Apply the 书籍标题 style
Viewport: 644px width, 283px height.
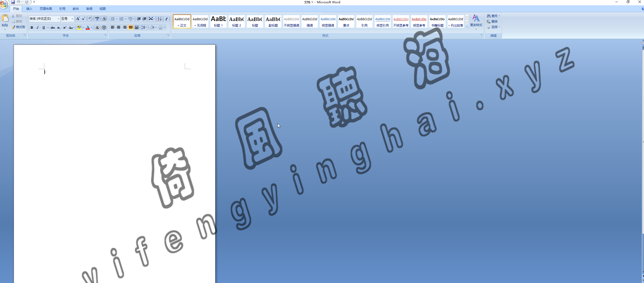point(437,21)
